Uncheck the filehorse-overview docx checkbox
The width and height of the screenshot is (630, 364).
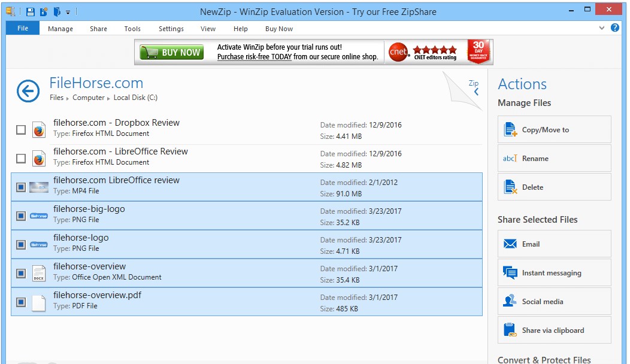pos(21,274)
